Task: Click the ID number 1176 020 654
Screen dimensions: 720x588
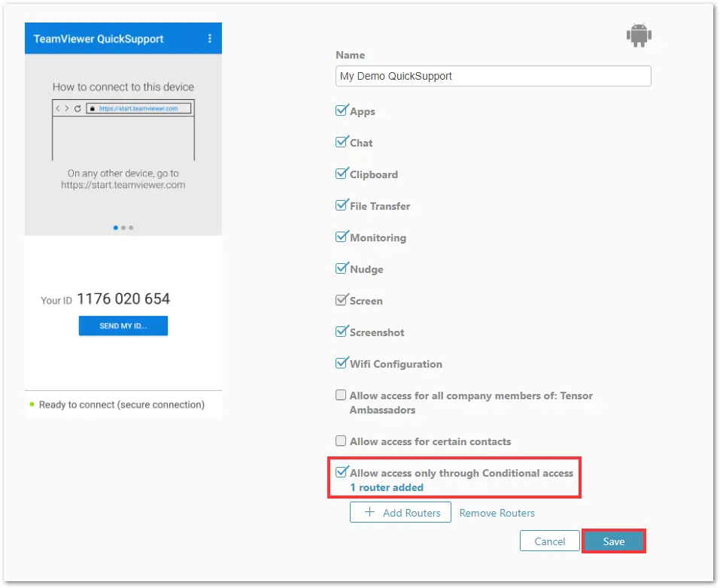Action: tap(123, 299)
